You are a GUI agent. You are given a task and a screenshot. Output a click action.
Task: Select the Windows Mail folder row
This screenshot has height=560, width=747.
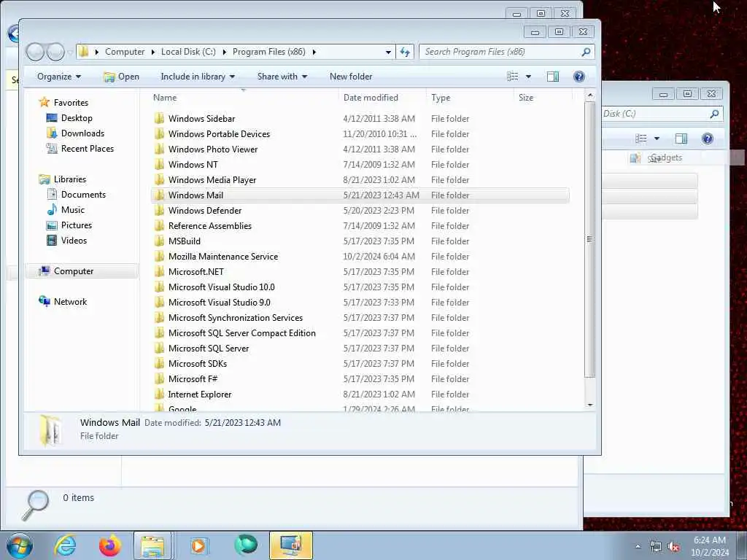click(x=360, y=195)
